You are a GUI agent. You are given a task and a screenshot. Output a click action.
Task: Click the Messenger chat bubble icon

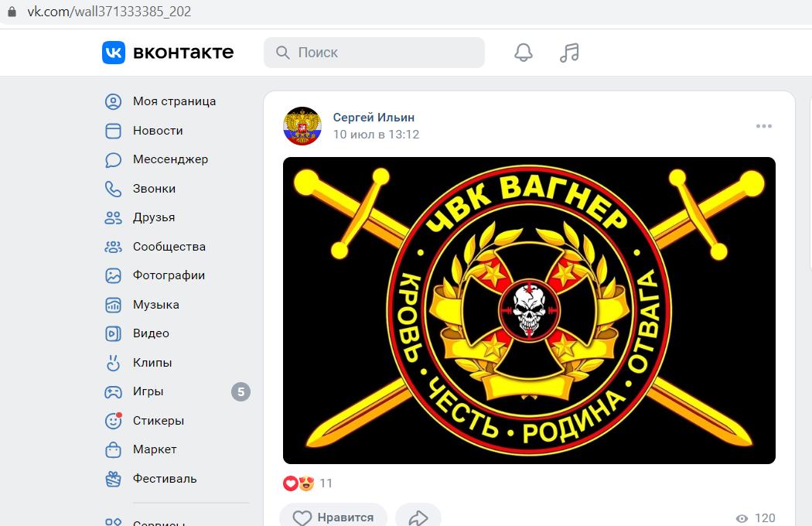[x=113, y=159]
